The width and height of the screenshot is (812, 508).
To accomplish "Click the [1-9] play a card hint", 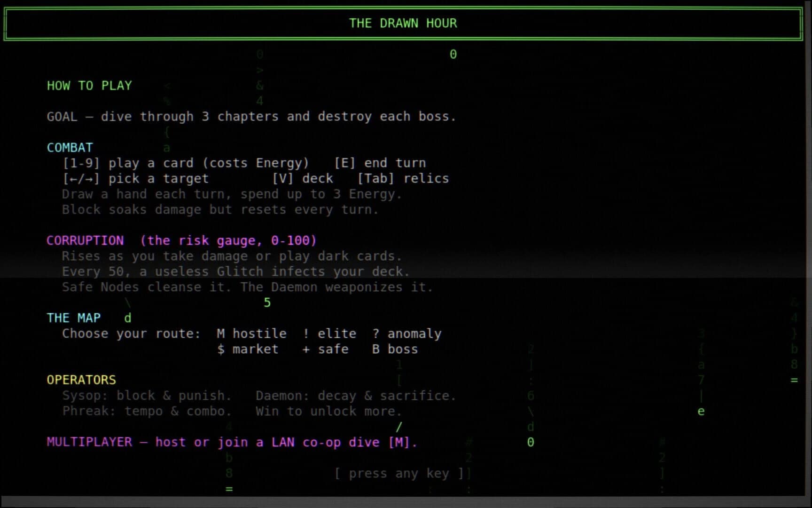I will tap(186, 163).
